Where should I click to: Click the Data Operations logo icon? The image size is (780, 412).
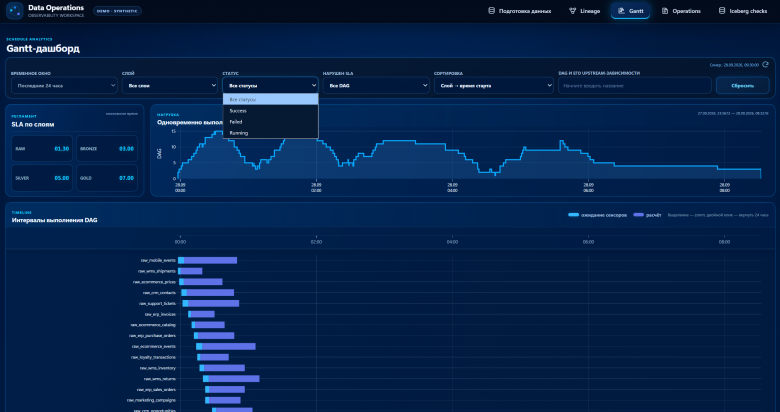15,10
